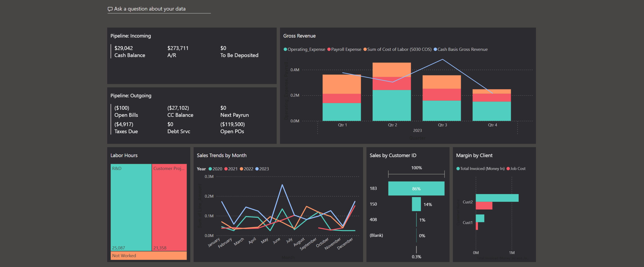Open the Gross Revenue tile title
The width and height of the screenshot is (644, 267).
click(x=299, y=36)
